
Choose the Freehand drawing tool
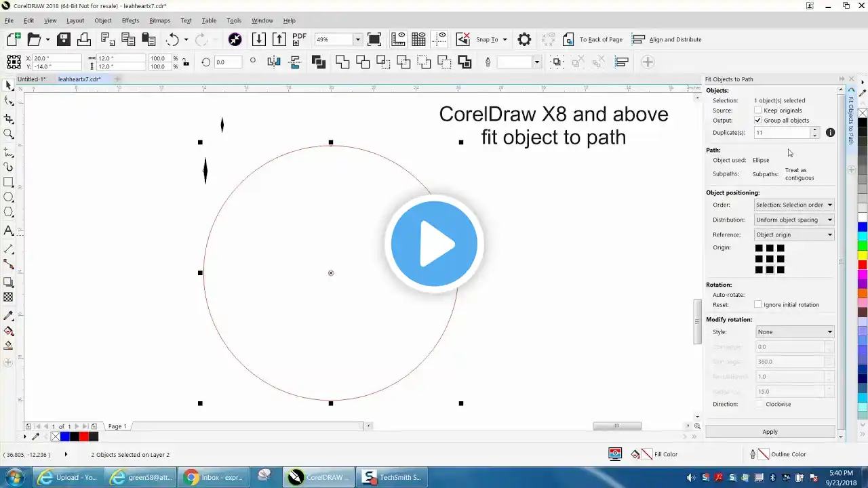9,152
